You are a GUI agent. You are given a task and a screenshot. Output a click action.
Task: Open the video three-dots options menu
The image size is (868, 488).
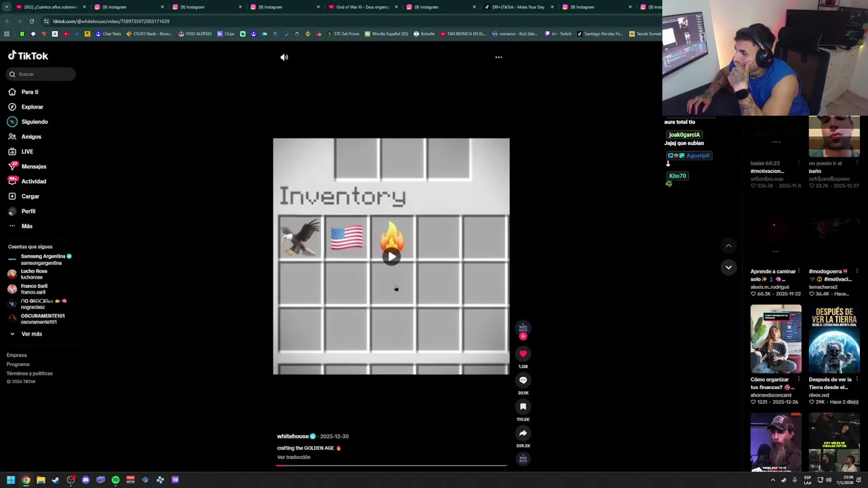pos(498,58)
